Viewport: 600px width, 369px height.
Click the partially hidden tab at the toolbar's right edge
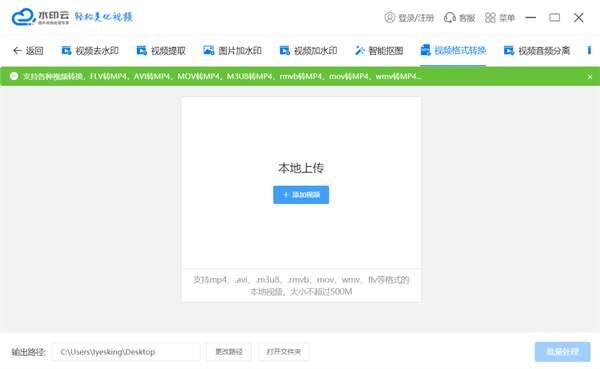589,51
